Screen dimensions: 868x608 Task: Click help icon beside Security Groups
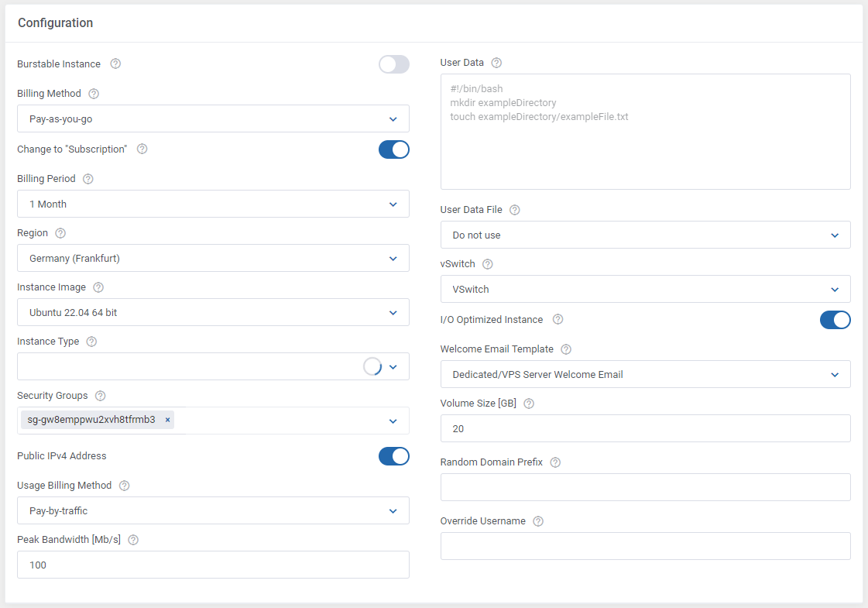(100, 396)
